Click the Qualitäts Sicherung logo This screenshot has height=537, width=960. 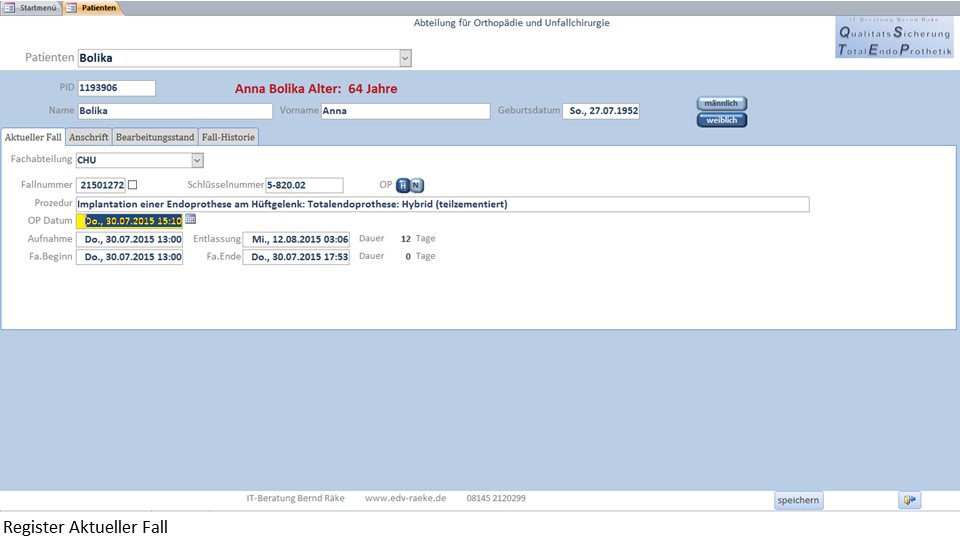pyautogui.click(x=894, y=37)
